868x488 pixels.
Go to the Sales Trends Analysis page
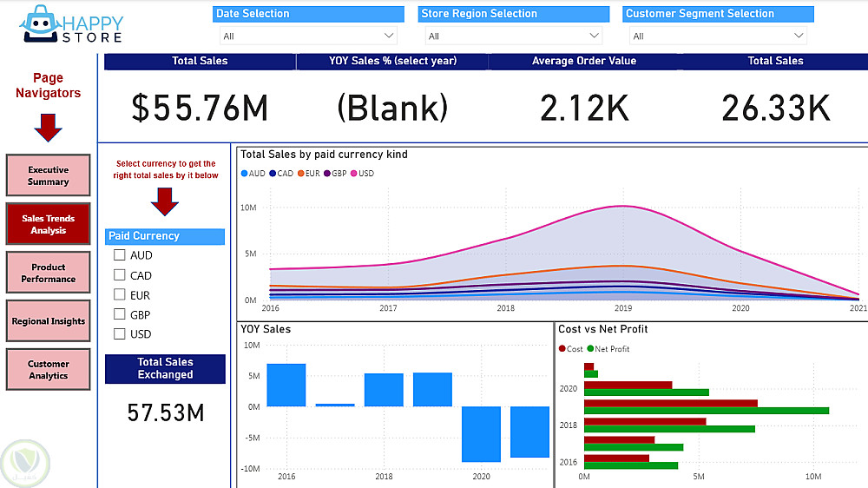coord(48,224)
